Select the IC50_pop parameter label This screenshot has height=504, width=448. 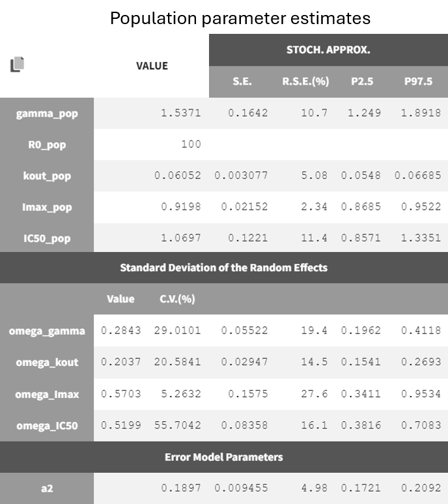pyautogui.click(x=47, y=238)
